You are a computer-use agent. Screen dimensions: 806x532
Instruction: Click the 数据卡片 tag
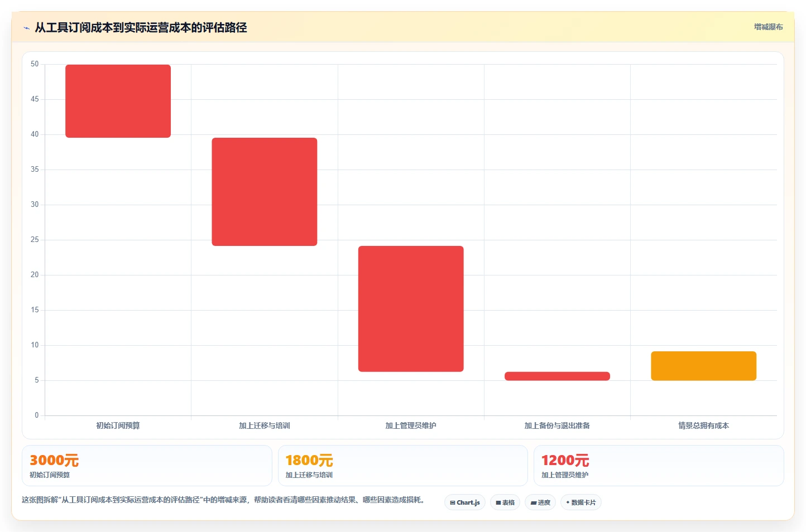click(x=581, y=502)
